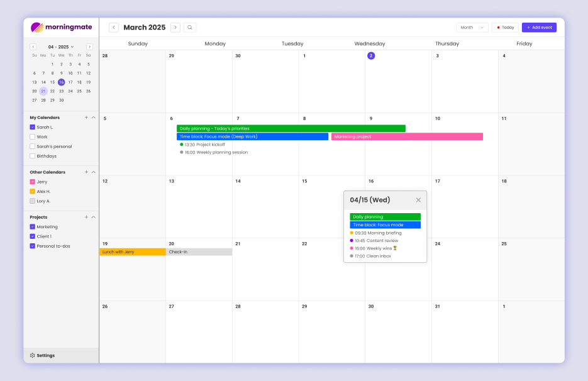The height and width of the screenshot is (381, 588).
Task: Select 17:00 Clean inbox in popup
Action: coord(370,256)
